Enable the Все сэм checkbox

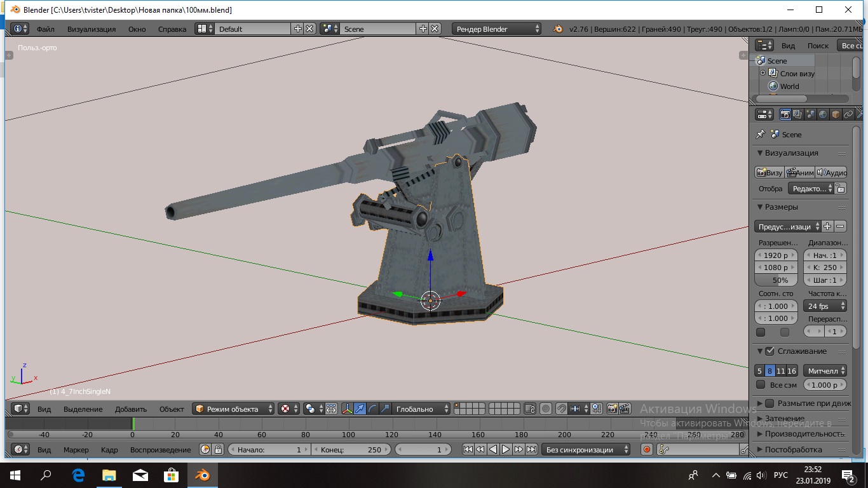(x=761, y=385)
